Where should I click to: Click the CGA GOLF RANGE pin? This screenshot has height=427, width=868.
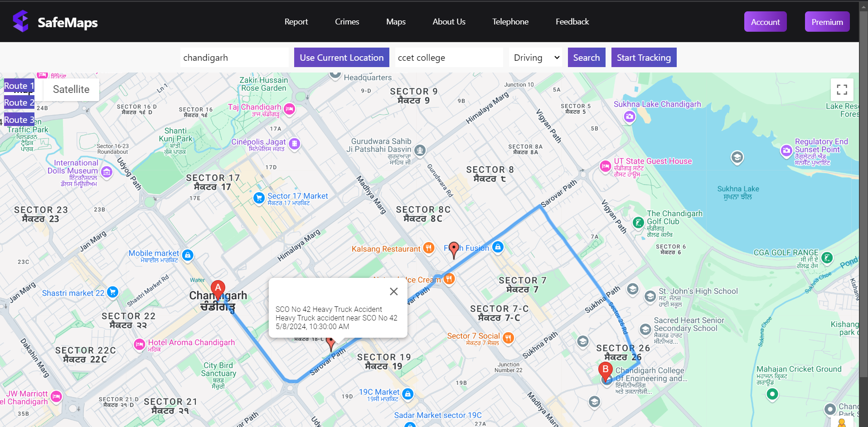click(827, 258)
